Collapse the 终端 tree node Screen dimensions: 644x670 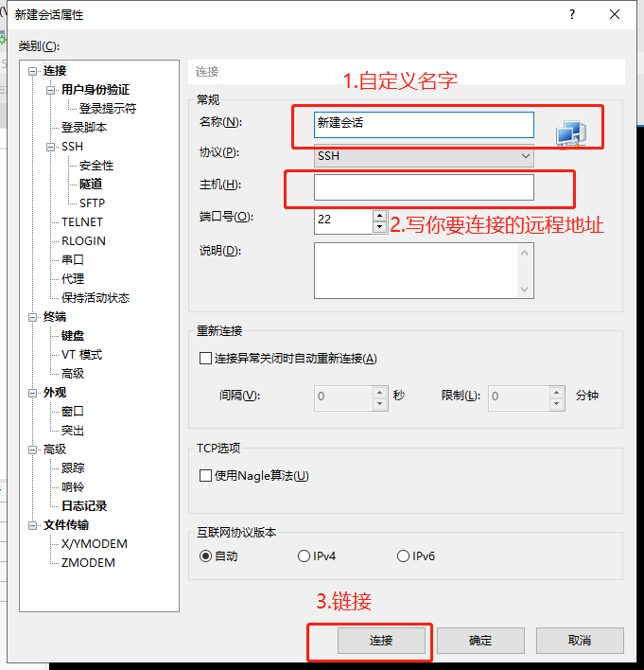[x=32, y=317]
